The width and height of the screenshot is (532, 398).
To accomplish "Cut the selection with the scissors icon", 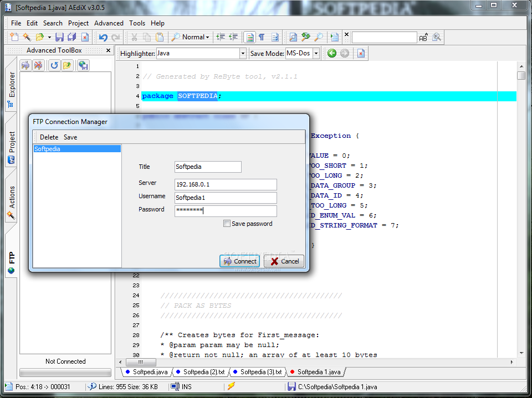I will 134,37.
